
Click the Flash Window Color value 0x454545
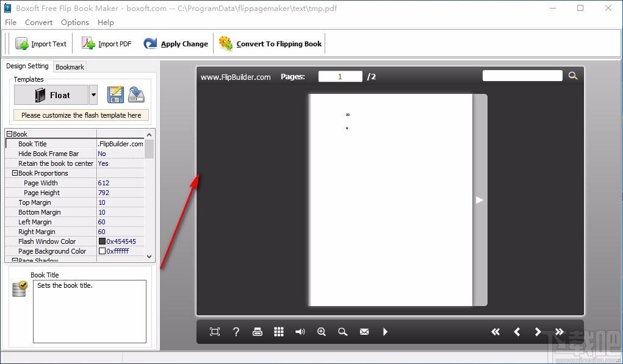coord(121,241)
